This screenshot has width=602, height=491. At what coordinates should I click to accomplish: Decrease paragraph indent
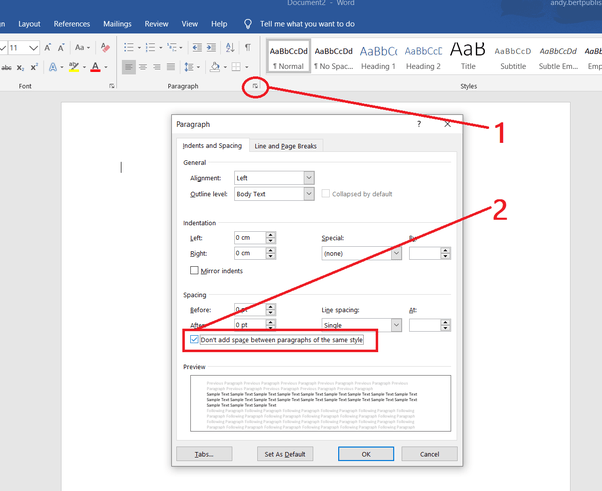197,48
